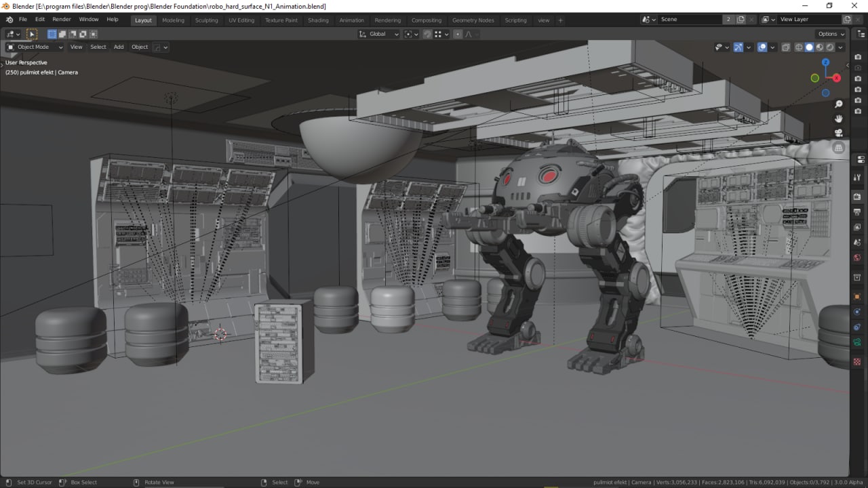Choose the Extend selection mode icon
The height and width of the screenshot is (488, 868).
pos(62,34)
